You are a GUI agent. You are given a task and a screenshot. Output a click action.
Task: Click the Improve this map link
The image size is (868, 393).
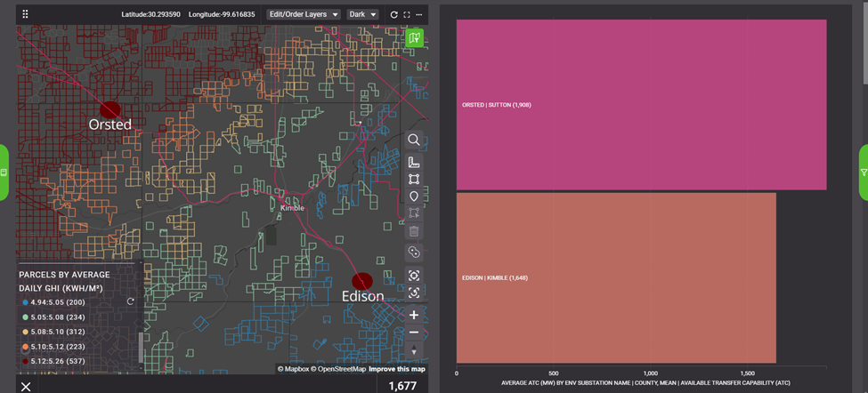click(397, 369)
